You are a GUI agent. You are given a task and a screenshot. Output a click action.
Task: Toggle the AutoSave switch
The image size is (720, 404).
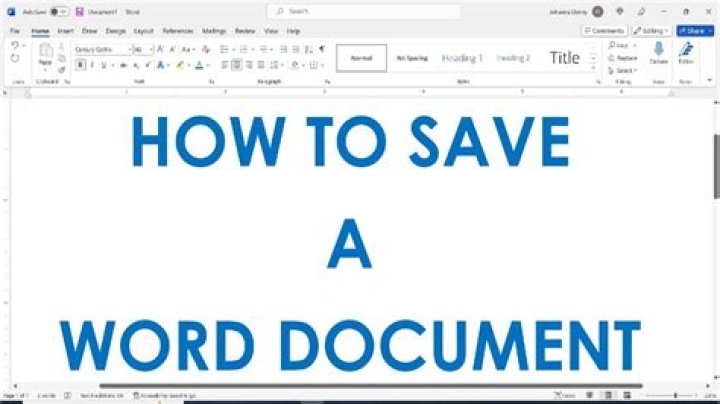coord(58,11)
